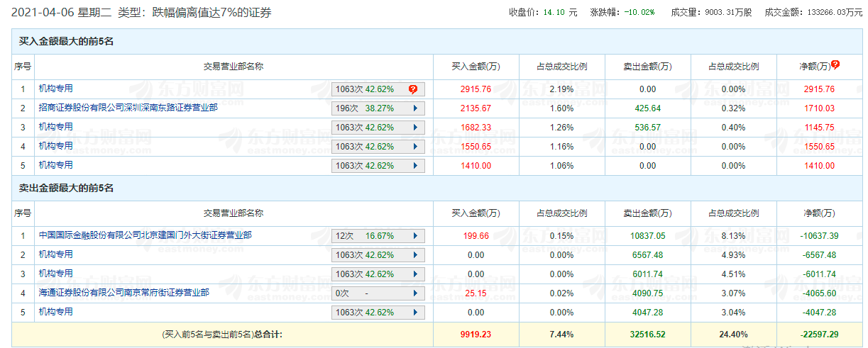868x348 pixels.
Task: Expand the 1063次 42.62% stats for the 3rd seller
Action: click(x=414, y=274)
